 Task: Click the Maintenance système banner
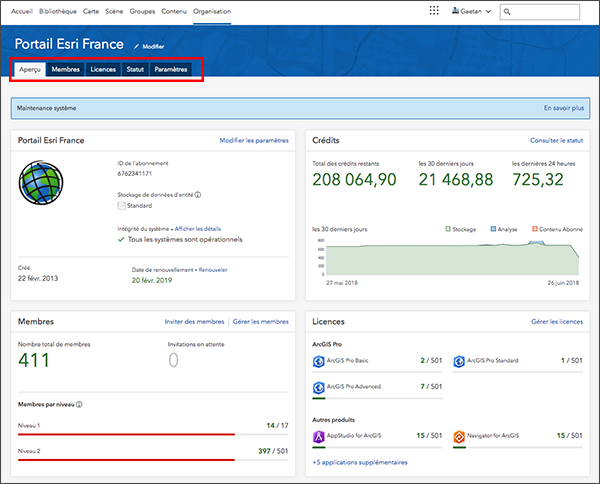coord(300,108)
